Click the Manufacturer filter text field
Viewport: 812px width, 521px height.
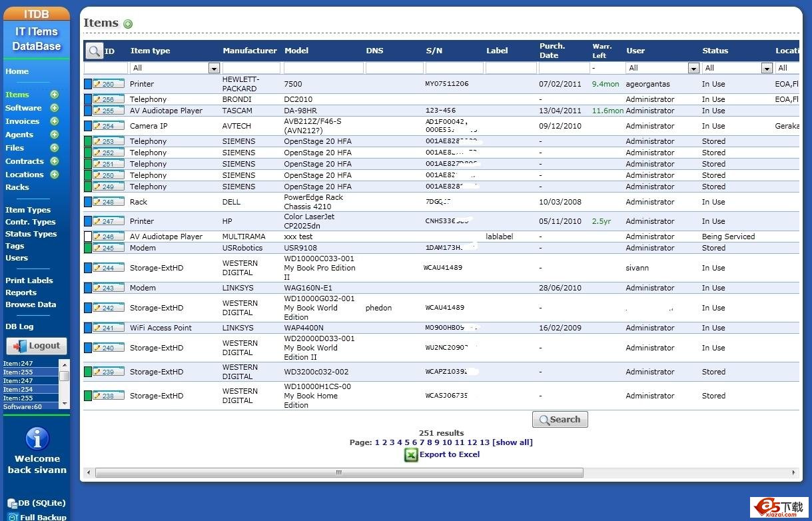point(251,68)
